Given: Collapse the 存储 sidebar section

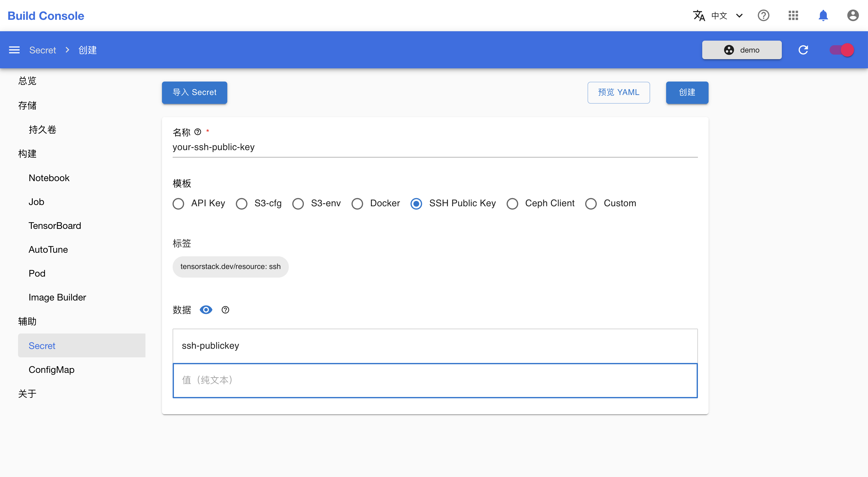Looking at the screenshot, I should [x=27, y=105].
